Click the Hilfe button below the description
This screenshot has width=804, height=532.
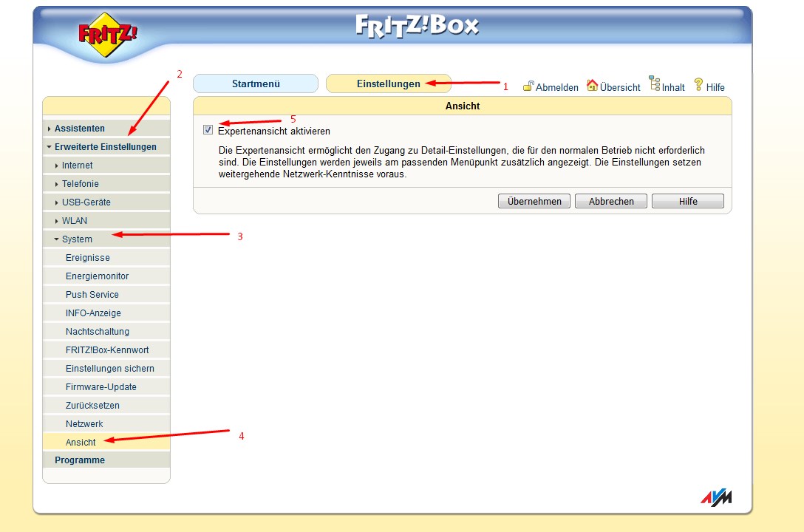click(688, 201)
